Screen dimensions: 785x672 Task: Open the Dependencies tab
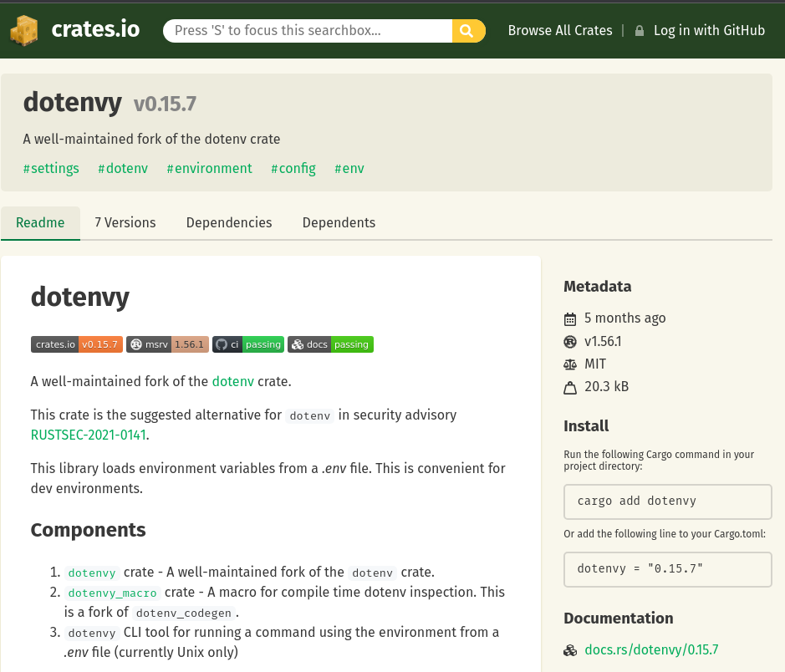[x=229, y=222]
